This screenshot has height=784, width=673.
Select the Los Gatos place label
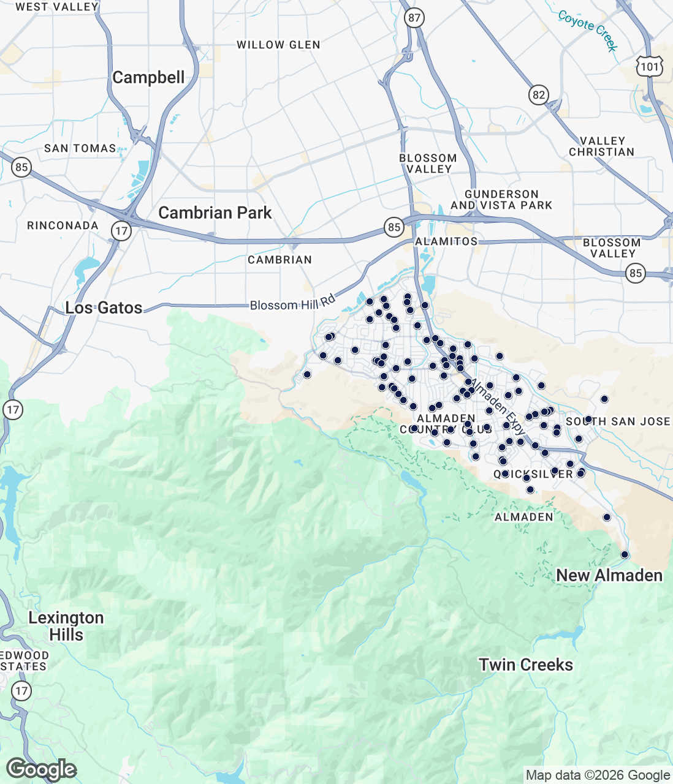tap(104, 307)
